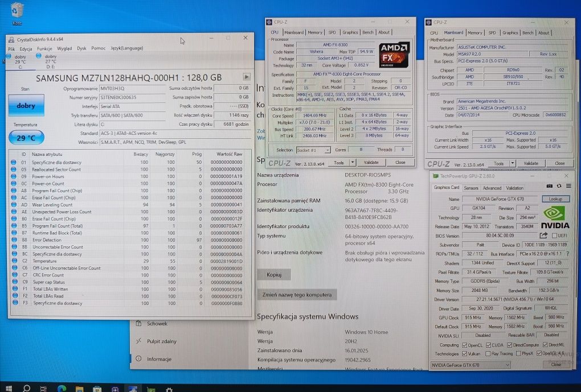The image size is (581, 392).
Task: Toggle the DirectCompute checkbox
Action: click(510, 345)
